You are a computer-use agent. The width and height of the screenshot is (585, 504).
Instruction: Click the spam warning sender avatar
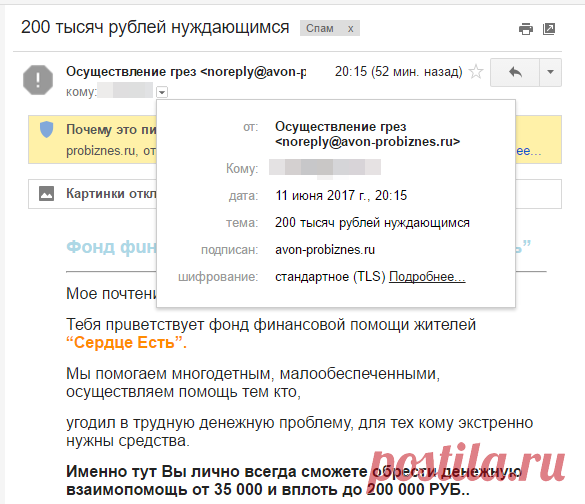pos(38,80)
